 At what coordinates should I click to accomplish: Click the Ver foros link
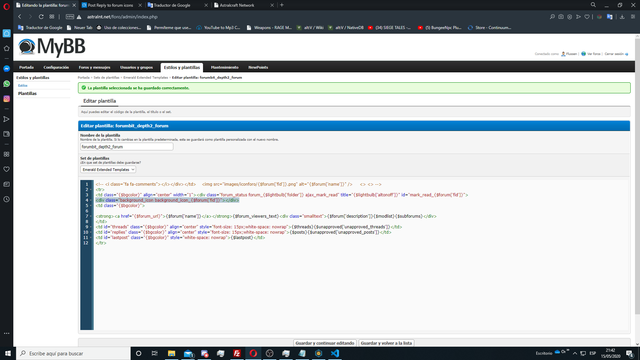point(593,54)
